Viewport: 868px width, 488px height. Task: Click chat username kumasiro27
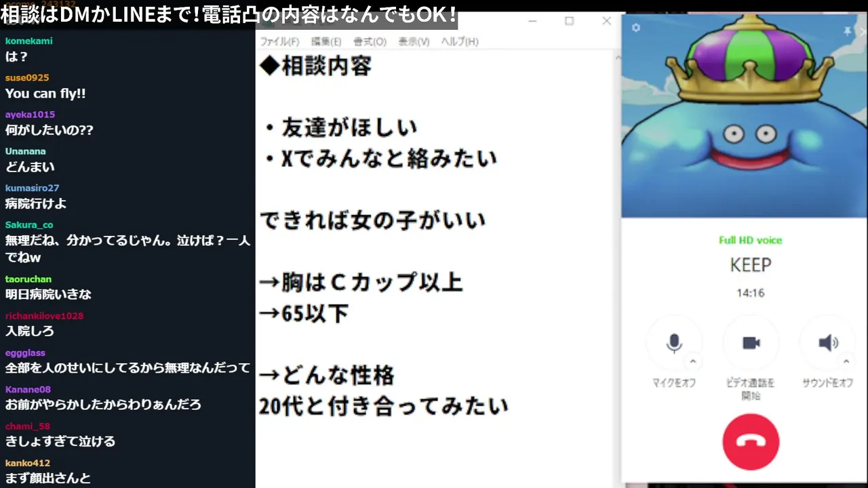[x=32, y=188]
